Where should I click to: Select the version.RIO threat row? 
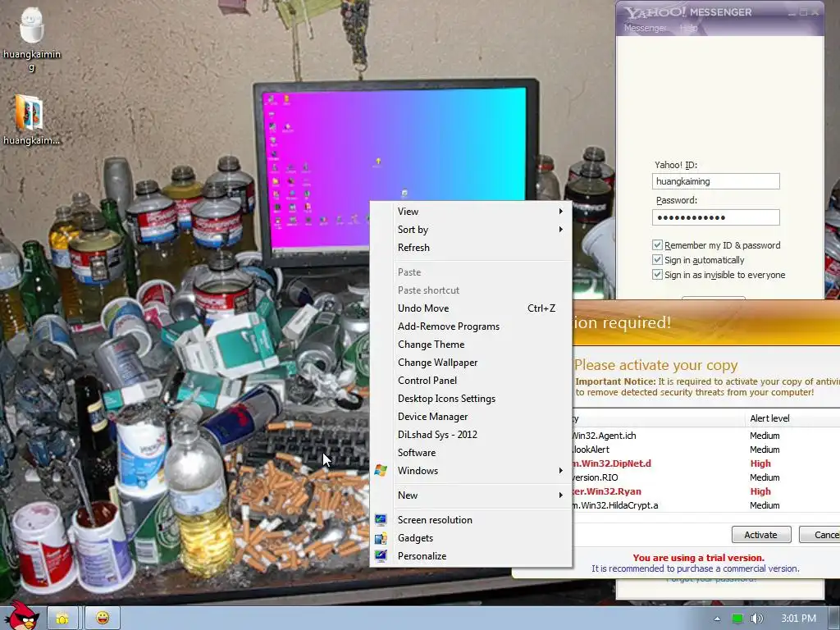pos(706,477)
